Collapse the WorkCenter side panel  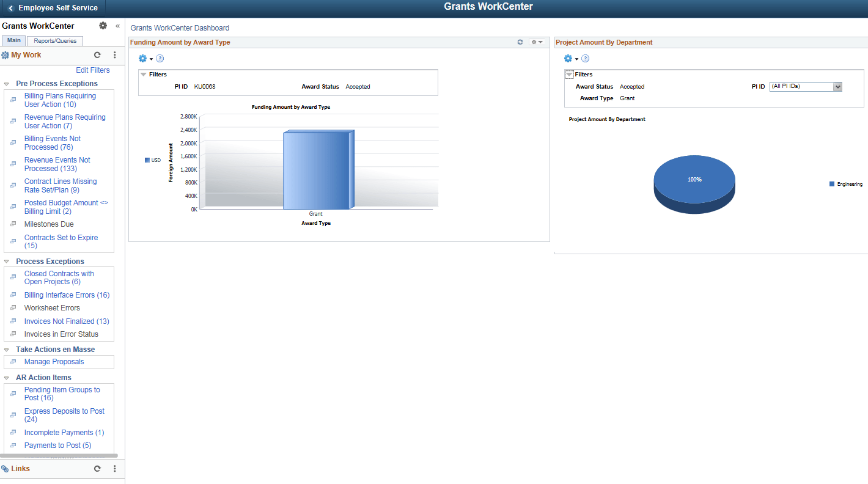117,26
